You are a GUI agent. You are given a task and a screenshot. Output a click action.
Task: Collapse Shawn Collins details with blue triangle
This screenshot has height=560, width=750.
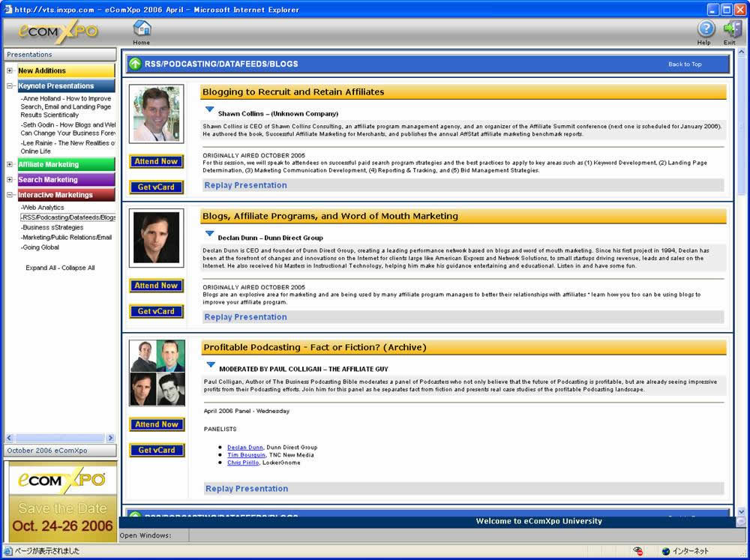click(x=211, y=109)
